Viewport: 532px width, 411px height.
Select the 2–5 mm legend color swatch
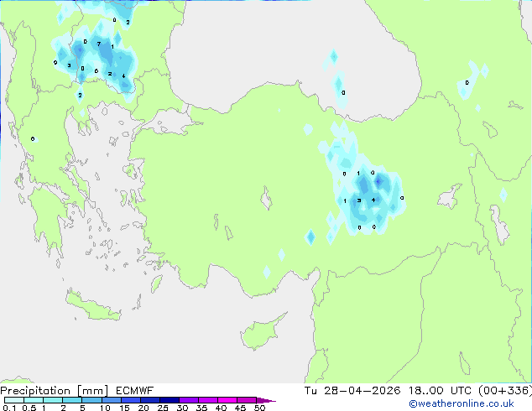[72, 400]
